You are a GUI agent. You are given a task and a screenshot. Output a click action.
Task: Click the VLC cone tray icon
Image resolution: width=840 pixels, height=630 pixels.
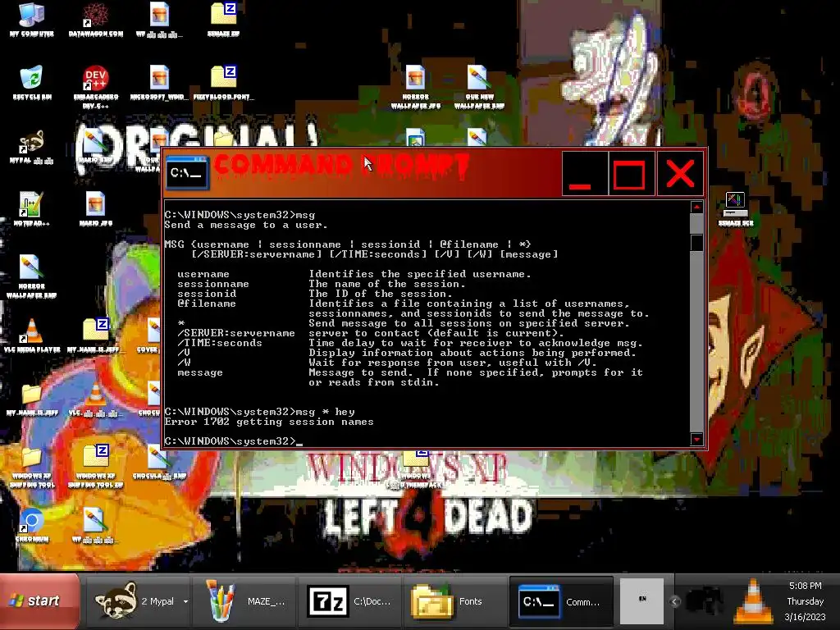[754, 601]
